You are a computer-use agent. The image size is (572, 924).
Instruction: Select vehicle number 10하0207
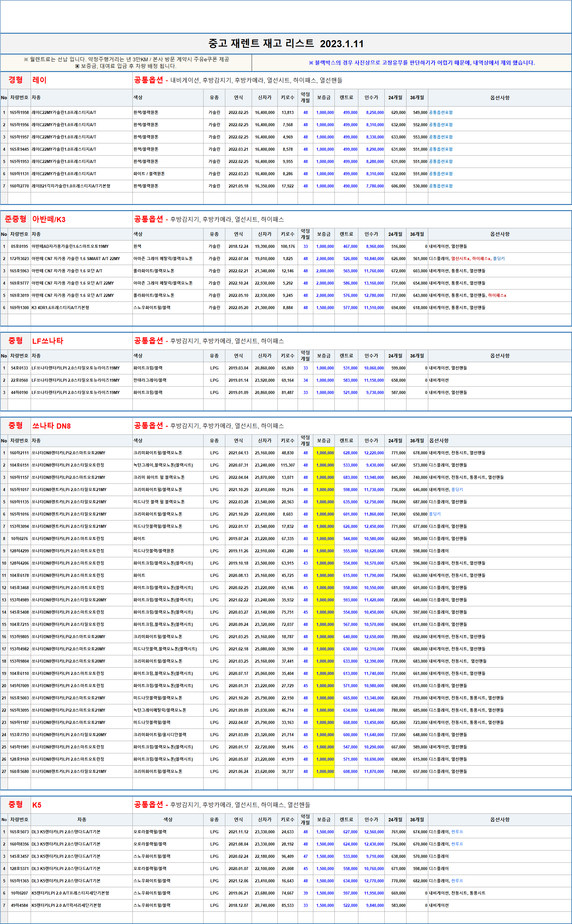19,893
